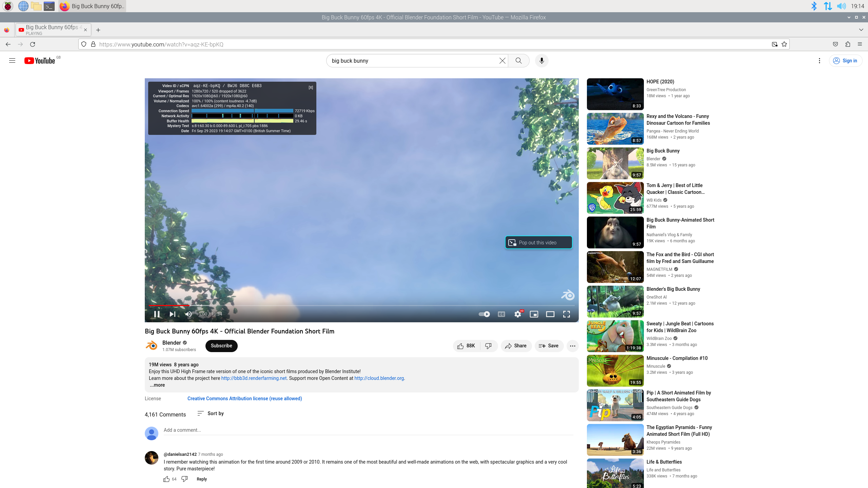Image resolution: width=868 pixels, height=488 pixels.
Task: Switch to theater mode
Action: 550,314
